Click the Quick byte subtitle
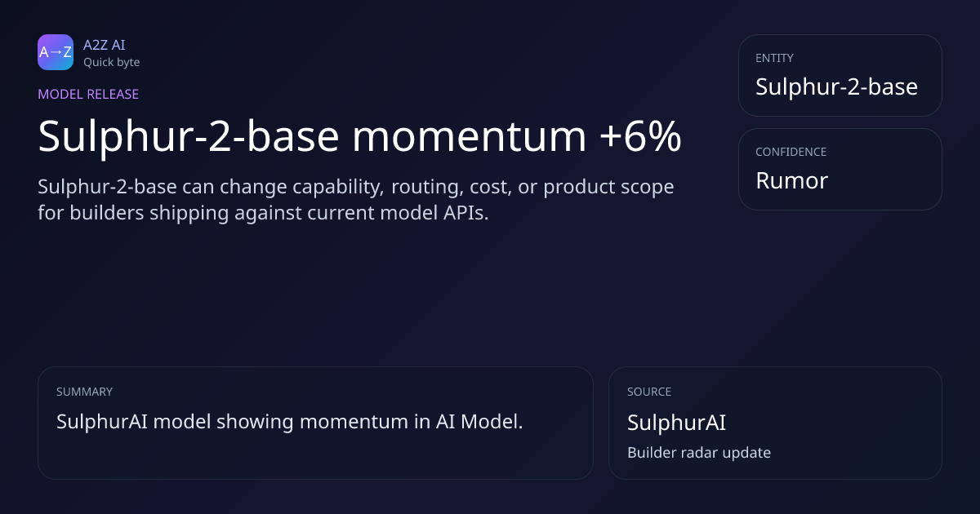This screenshot has height=514, width=980. click(111, 62)
